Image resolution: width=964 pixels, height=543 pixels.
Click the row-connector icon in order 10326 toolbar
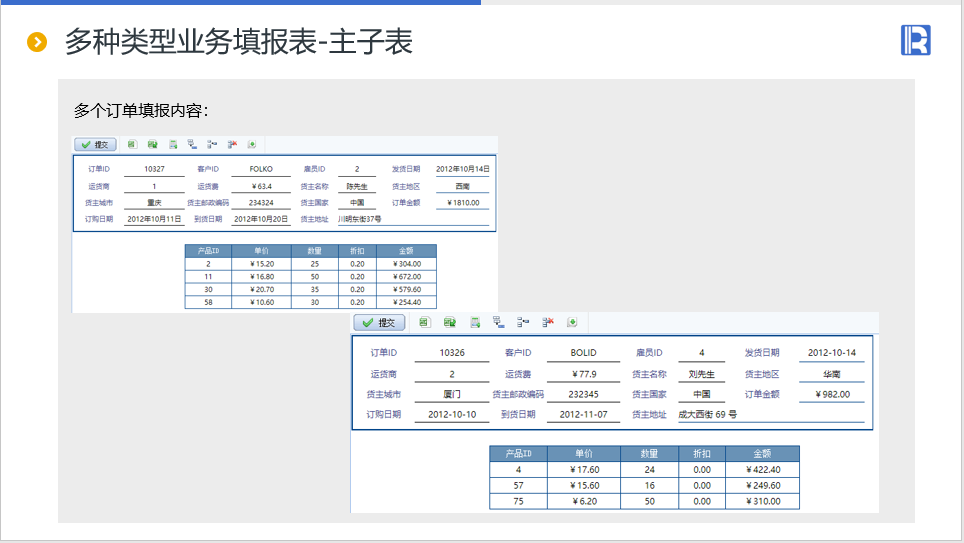(523, 322)
